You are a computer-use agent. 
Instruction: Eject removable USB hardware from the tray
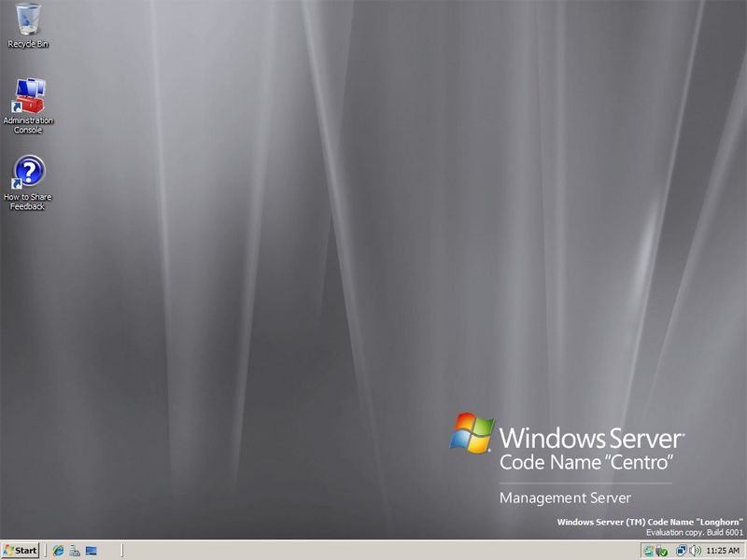[659, 550]
